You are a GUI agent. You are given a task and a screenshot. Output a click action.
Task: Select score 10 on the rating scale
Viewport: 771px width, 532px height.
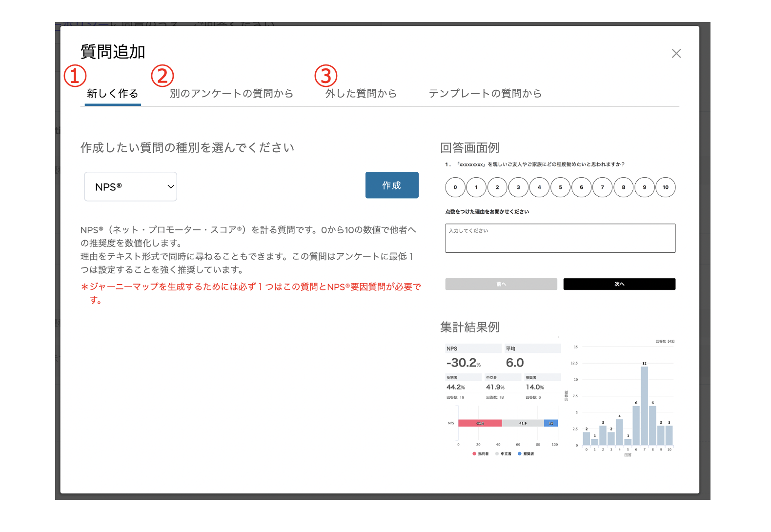point(666,187)
